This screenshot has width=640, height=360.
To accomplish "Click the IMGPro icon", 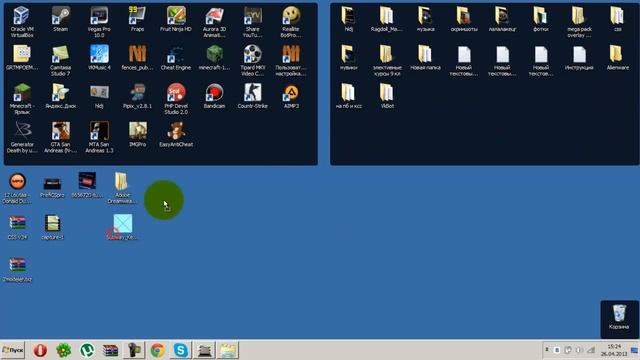I will coord(137,131).
